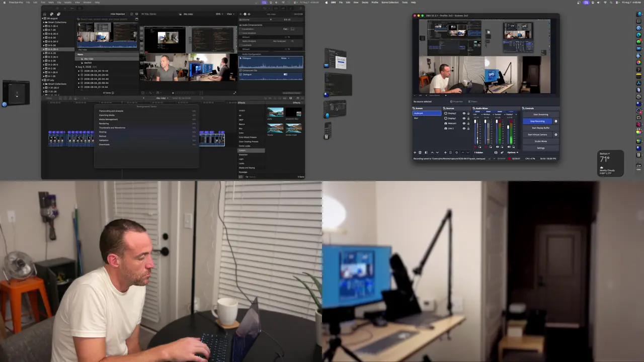Play the clip in the Final Cut viewer

click(173, 93)
